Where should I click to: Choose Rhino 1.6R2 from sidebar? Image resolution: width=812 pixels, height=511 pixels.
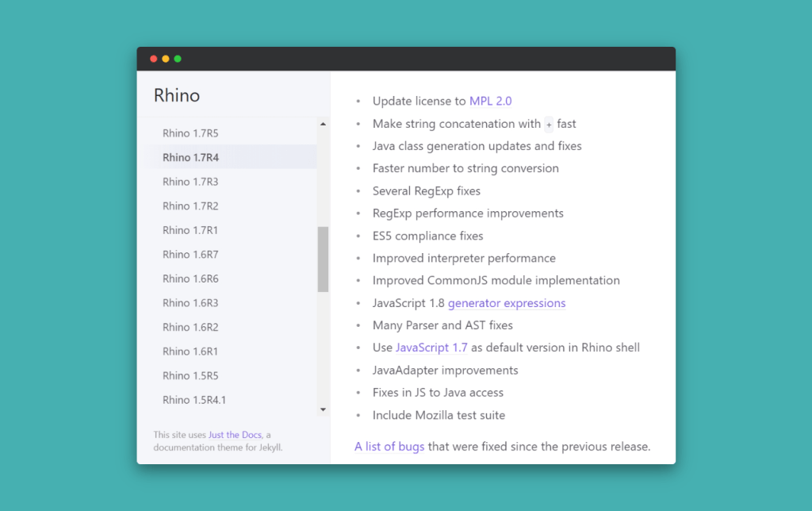coord(190,327)
